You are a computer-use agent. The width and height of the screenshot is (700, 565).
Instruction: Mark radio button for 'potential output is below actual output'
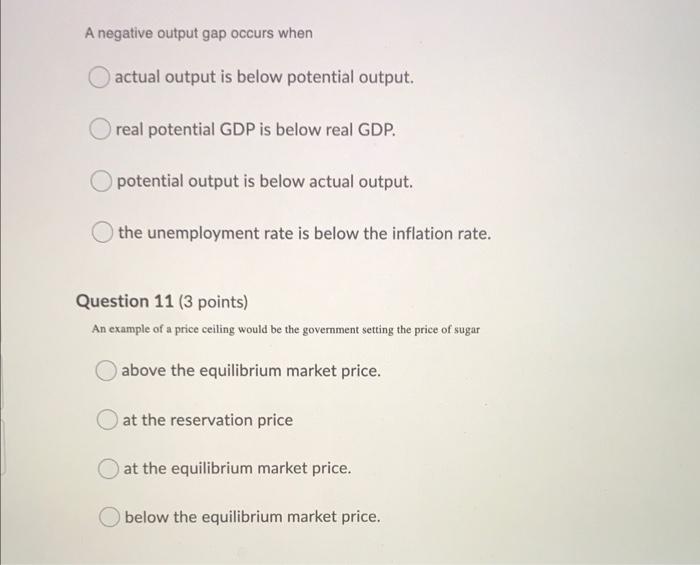pos(103,182)
